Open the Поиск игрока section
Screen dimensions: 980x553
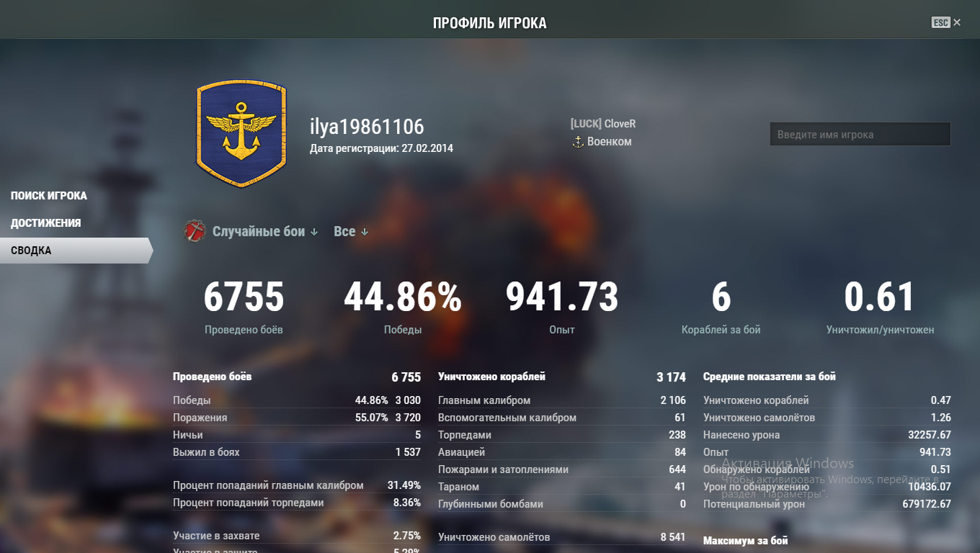(49, 196)
